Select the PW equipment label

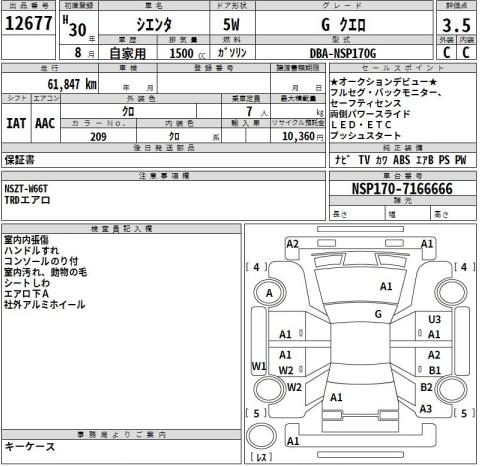coord(461,160)
